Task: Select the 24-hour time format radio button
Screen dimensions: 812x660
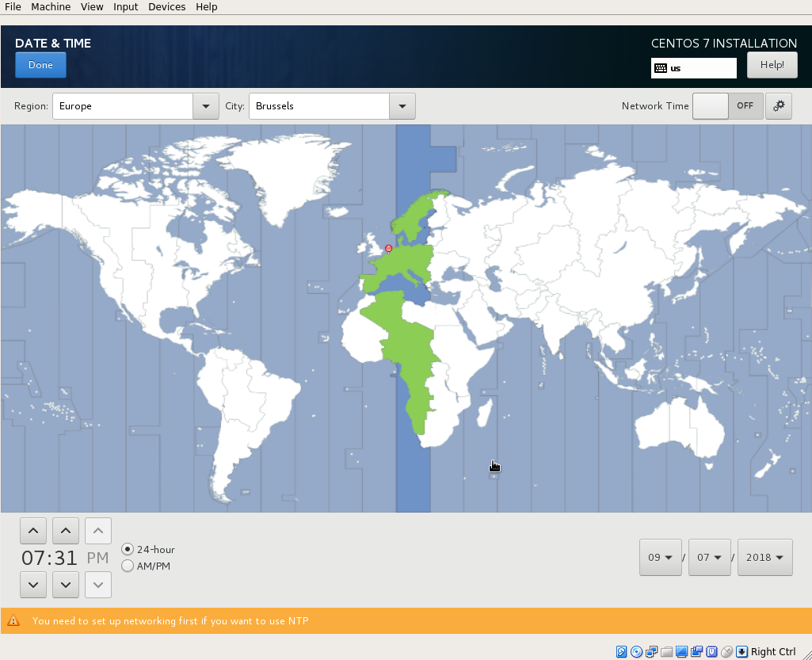Action: (127, 549)
